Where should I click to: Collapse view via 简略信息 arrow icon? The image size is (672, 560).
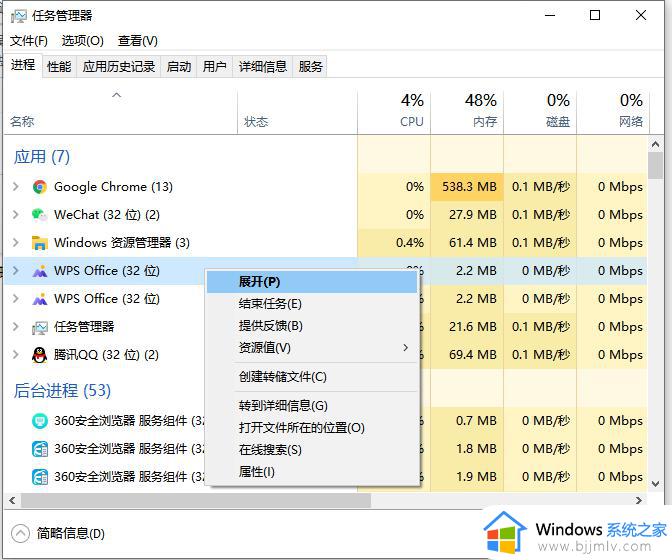click(20, 534)
